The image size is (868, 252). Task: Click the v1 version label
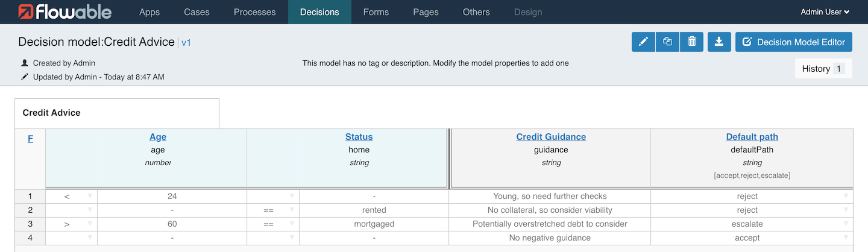[x=186, y=43]
